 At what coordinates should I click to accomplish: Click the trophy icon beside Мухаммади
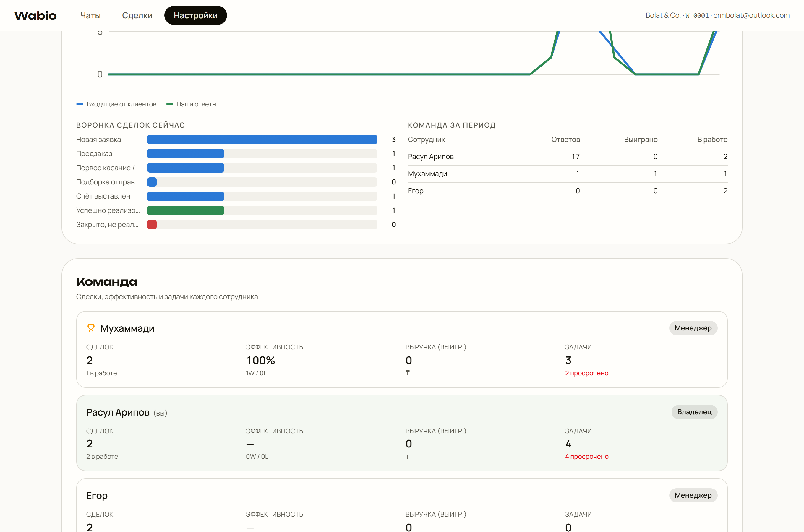(91, 328)
